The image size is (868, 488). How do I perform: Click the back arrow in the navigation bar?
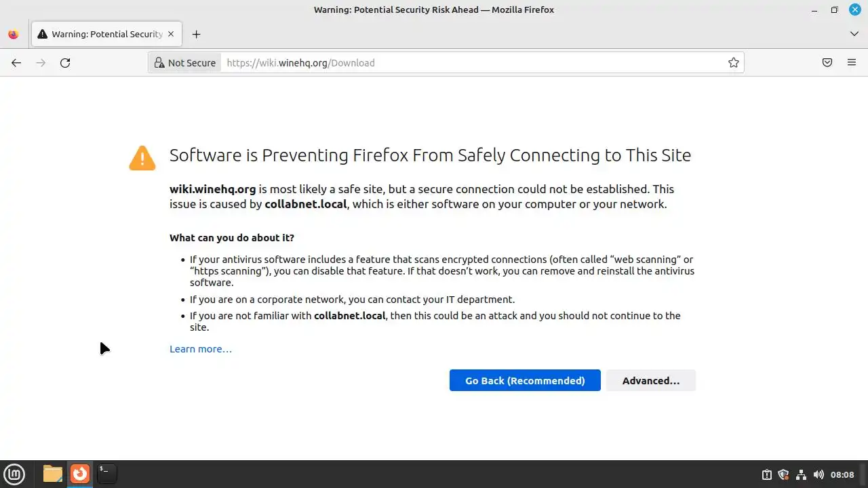click(x=16, y=63)
